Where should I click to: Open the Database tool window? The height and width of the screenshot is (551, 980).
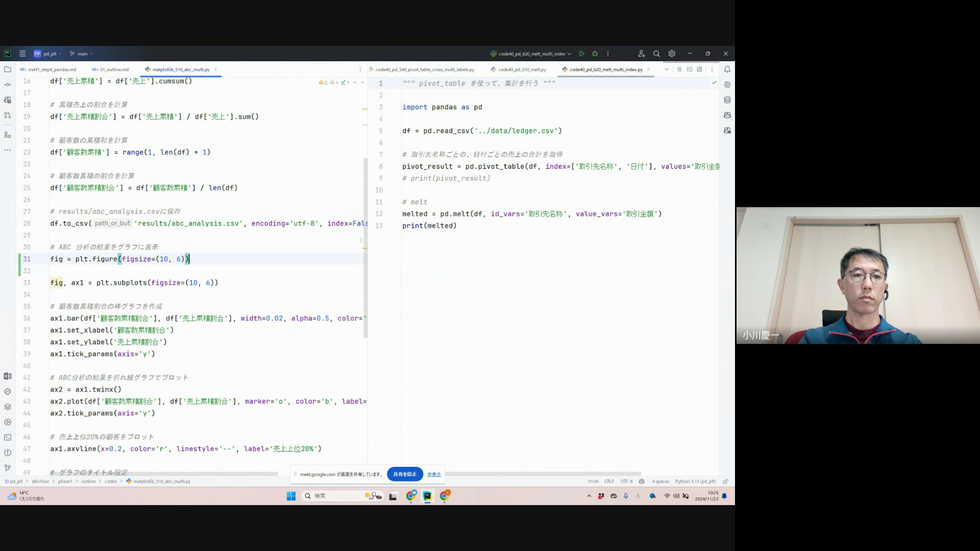point(727,100)
